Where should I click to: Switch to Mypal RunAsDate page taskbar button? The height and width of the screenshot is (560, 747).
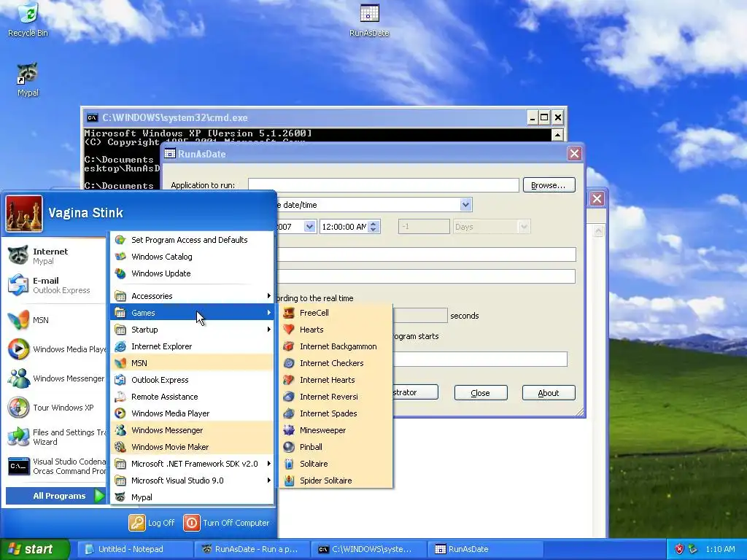252,549
